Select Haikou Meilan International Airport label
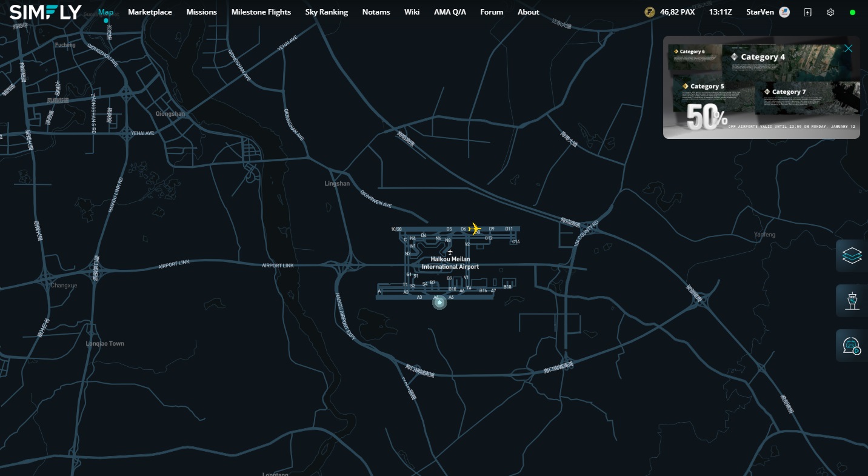Image resolution: width=868 pixels, height=476 pixels. [x=450, y=263]
